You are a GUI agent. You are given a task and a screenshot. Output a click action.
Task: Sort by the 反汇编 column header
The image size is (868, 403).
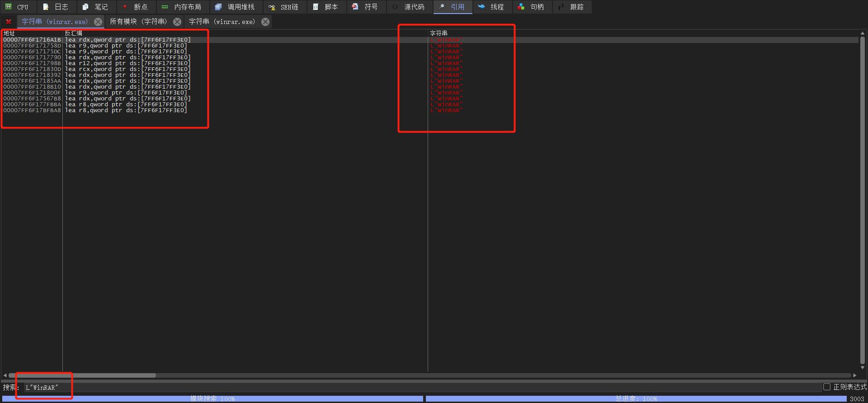245,33
